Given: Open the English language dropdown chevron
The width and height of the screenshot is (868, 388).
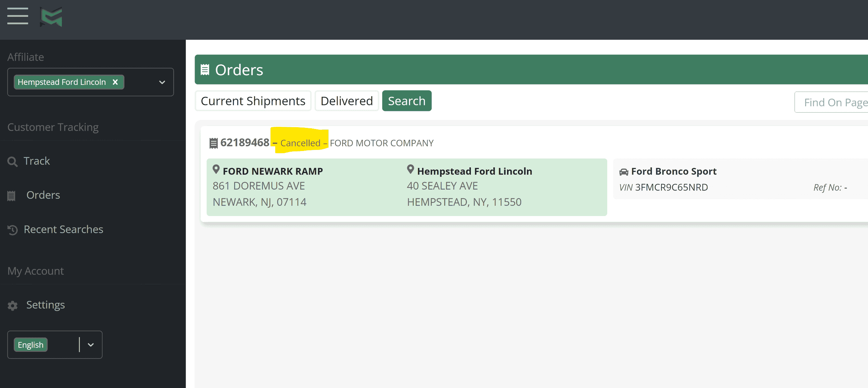Looking at the screenshot, I should (91, 345).
